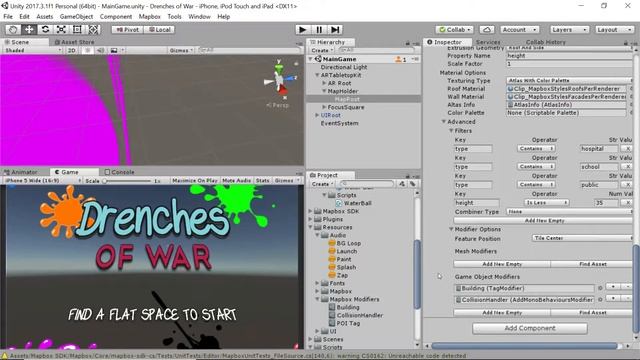This screenshot has width=640, height=360.
Task: Adjust the Game view Scale slider
Action: 127,180
